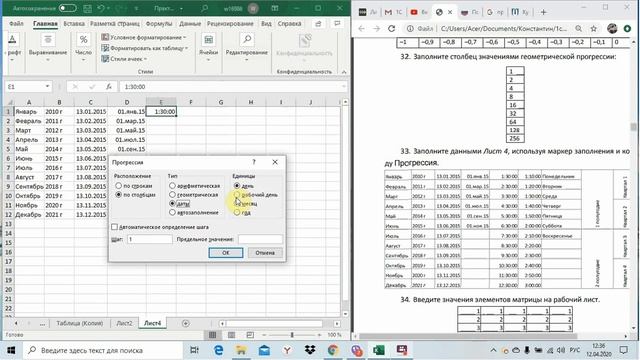The height and width of the screenshot is (360, 640).
Task: Choose the «геометрическая» progression type
Action: click(x=172, y=195)
